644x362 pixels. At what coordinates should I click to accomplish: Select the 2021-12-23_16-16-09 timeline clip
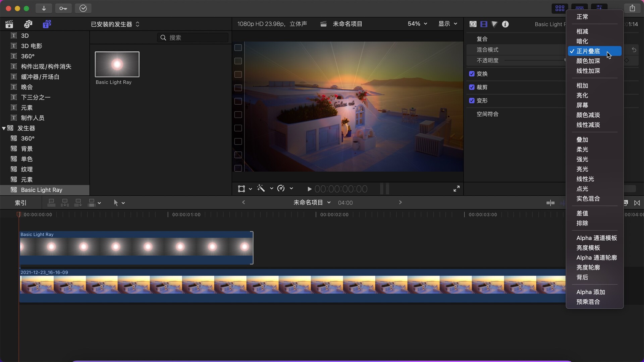click(x=292, y=286)
